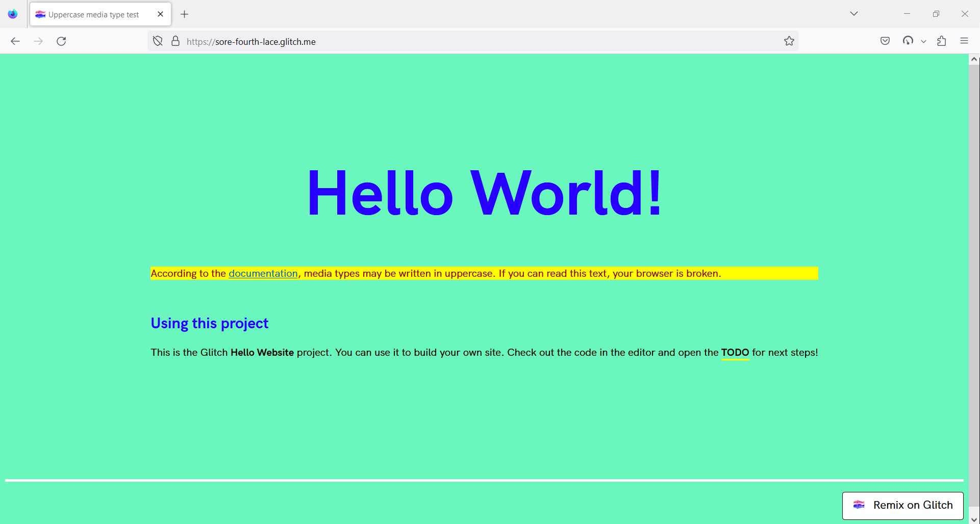Reload the current page
Image resolution: width=980 pixels, height=524 pixels.
(61, 41)
